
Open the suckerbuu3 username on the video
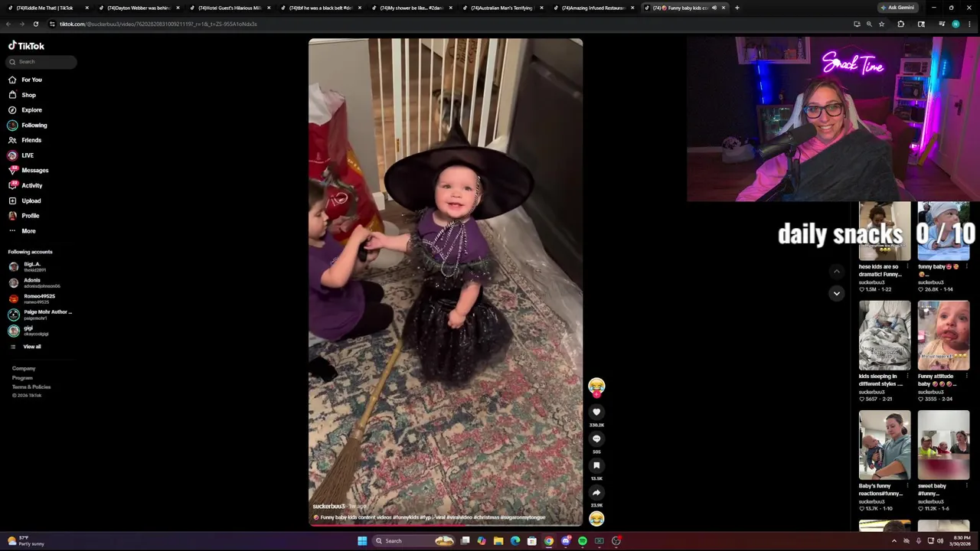[x=328, y=506]
